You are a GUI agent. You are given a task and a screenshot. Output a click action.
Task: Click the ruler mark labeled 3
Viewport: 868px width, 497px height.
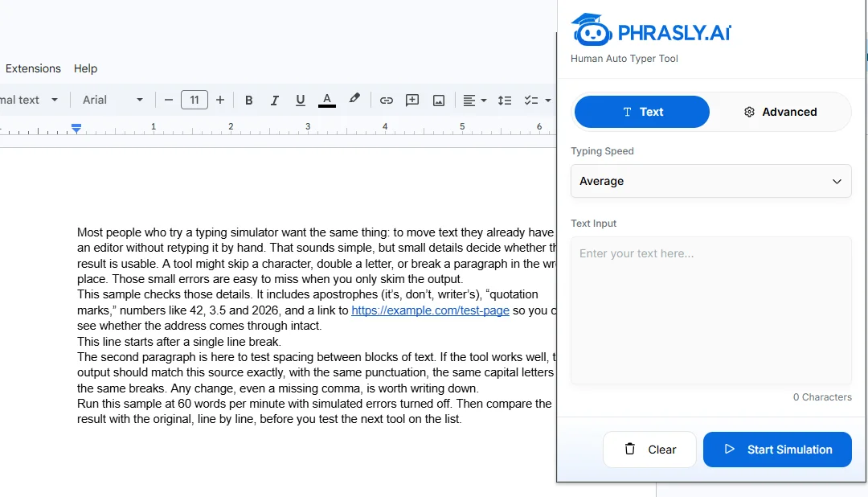coord(308,126)
